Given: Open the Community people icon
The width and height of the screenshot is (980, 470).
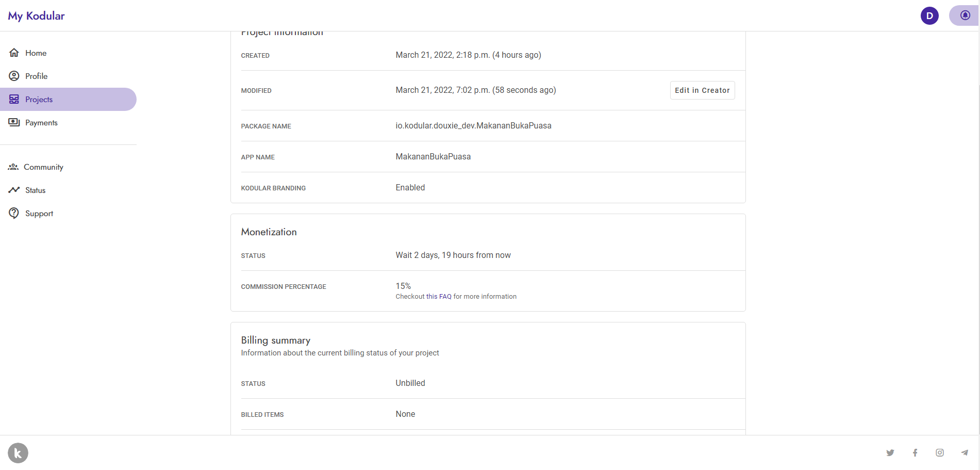Looking at the screenshot, I should point(13,167).
